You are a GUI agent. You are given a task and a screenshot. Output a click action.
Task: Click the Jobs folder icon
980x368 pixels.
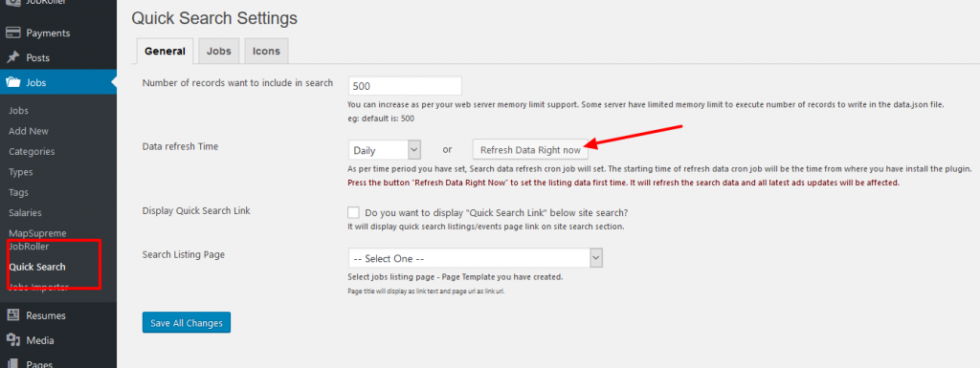click(x=13, y=82)
